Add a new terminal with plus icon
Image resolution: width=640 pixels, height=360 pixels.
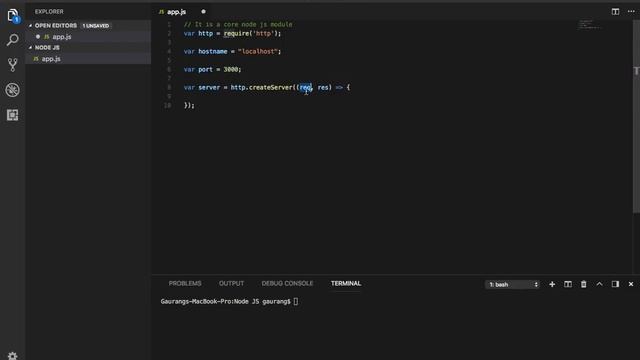coord(552,284)
